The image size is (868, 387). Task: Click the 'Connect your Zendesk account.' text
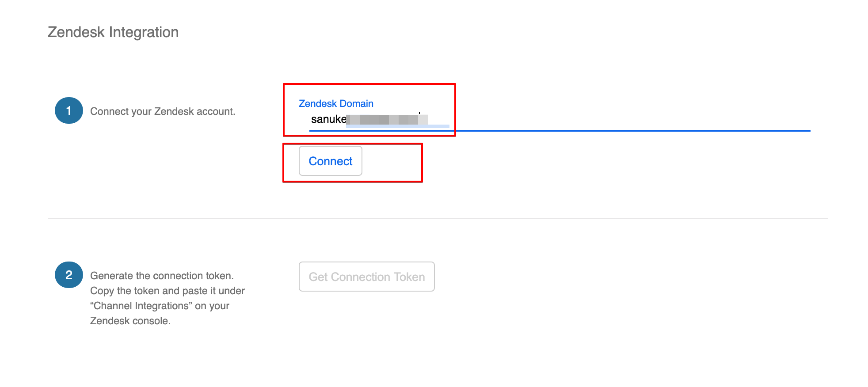coord(163,111)
